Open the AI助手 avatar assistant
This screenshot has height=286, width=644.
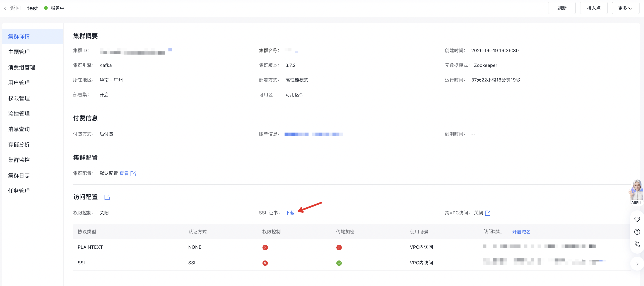pyautogui.click(x=636, y=192)
